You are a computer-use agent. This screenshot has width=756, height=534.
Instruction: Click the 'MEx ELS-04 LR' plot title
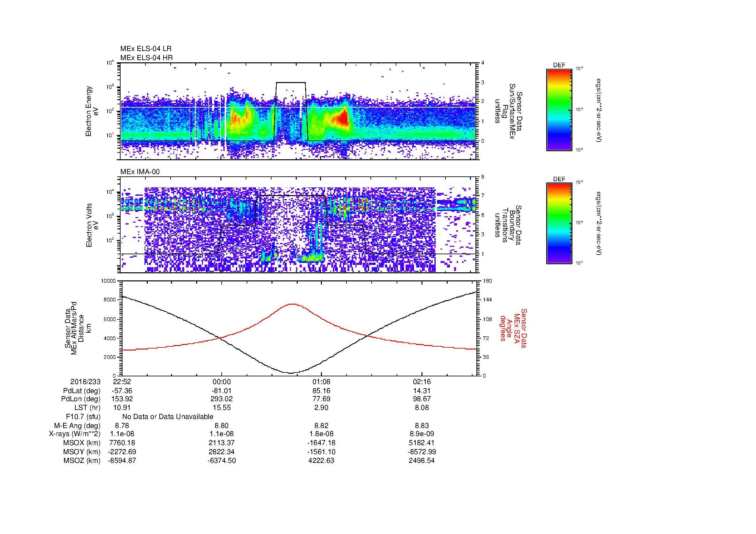point(146,49)
